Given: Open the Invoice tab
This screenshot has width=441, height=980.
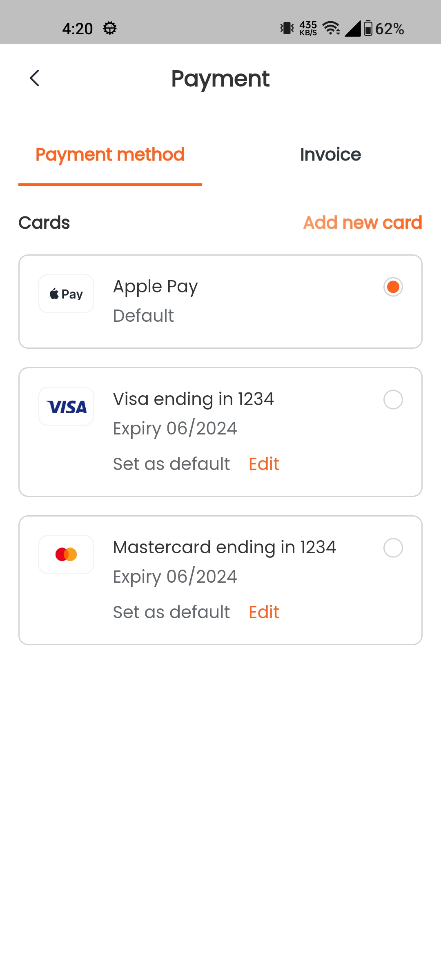Looking at the screenshot, I should 330,155.
